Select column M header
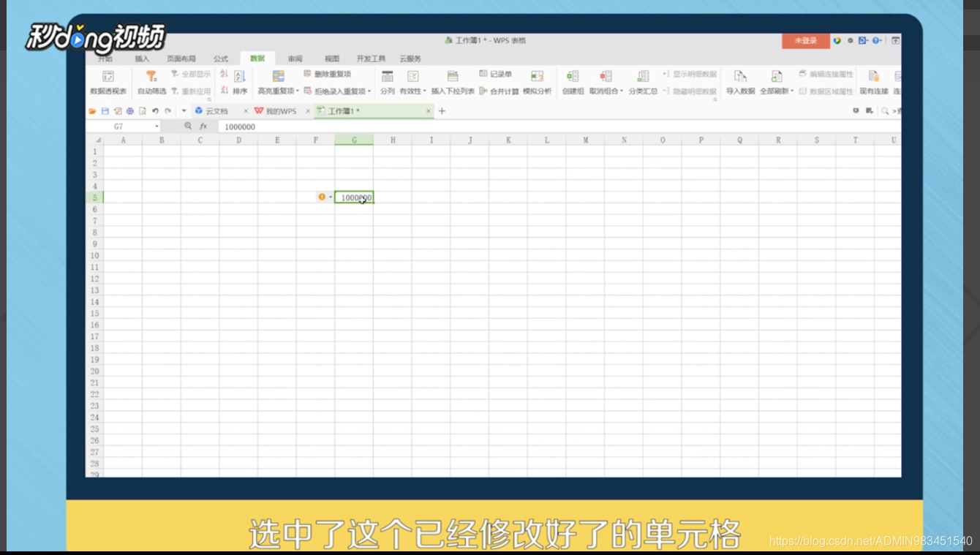Viewport: 980px width, 555px height. click(x=585, y=140)
